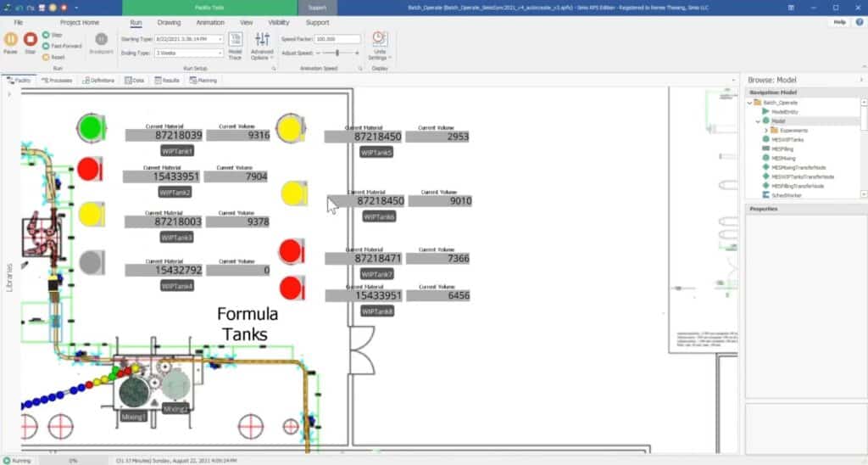Select the Processes view tab

tap(57, 81)
